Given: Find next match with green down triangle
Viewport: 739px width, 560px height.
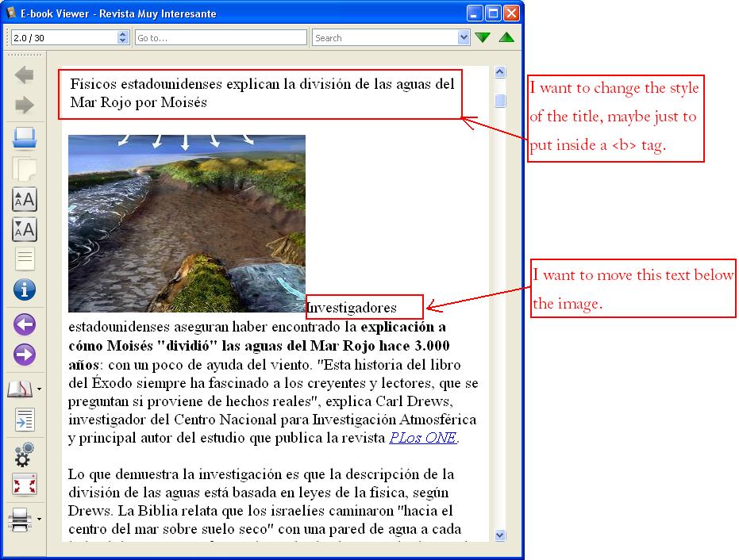Looking at the screenshot, I should coord(483,38).
